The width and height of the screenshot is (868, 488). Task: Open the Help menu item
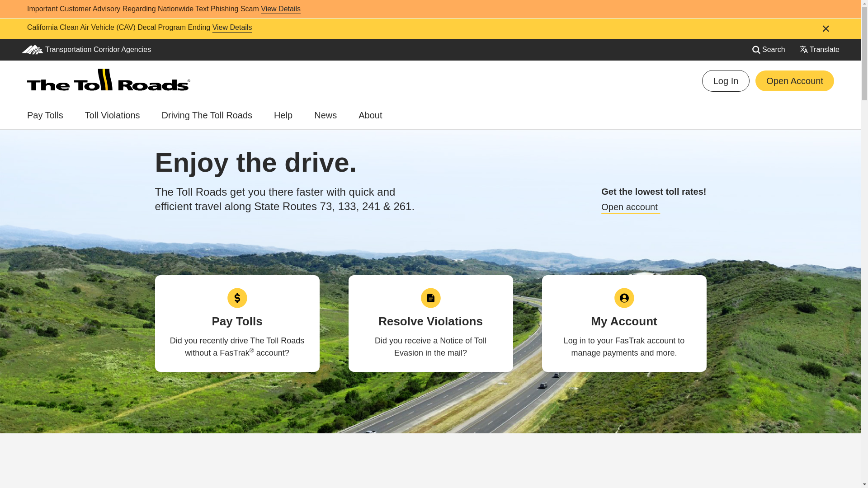(x=283, y=116)
